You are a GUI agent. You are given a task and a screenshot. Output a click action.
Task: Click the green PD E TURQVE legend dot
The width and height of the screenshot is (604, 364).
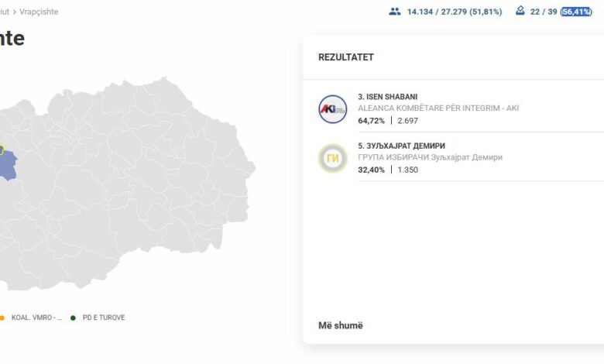pos(73,318)
